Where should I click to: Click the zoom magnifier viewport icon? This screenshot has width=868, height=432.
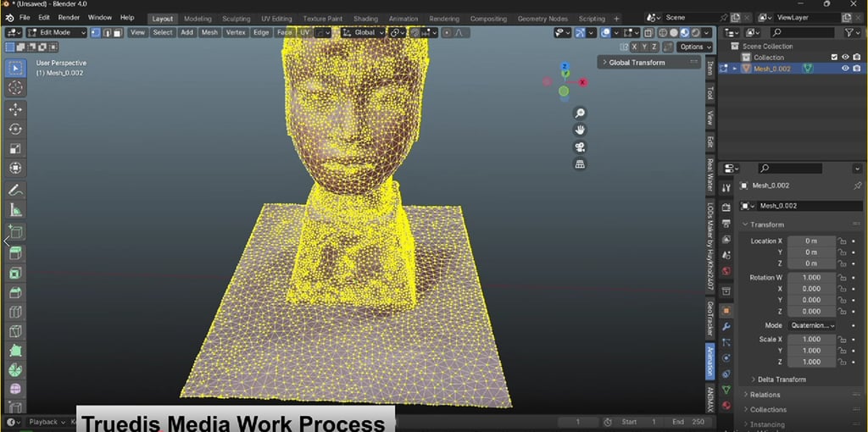580,114
